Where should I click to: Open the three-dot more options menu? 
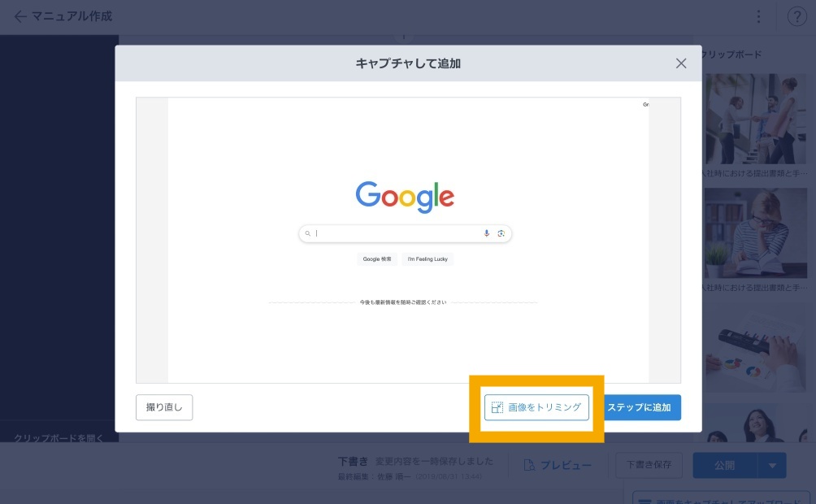(x=758, y=16)
